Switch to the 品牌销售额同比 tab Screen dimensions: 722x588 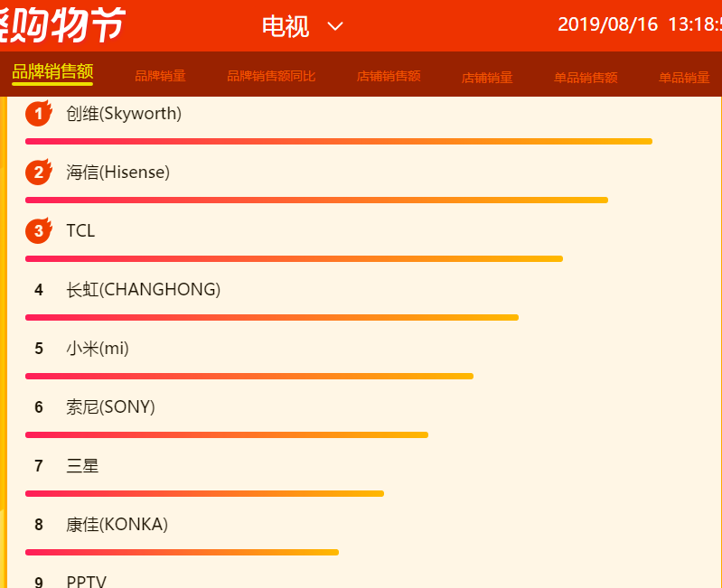271,76
